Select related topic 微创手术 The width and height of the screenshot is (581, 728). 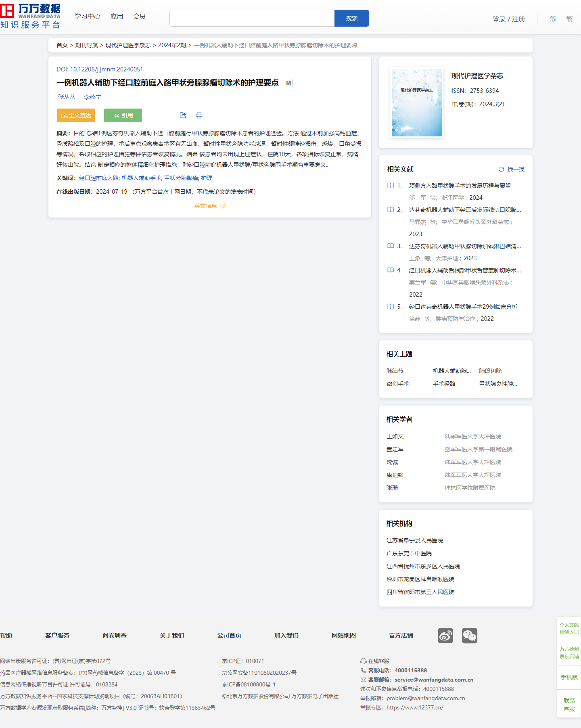pos(398,384)
